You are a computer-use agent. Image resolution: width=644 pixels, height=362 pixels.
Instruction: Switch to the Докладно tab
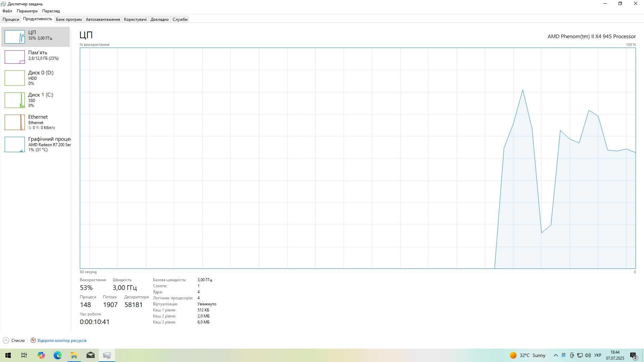(x=160, y=19)
